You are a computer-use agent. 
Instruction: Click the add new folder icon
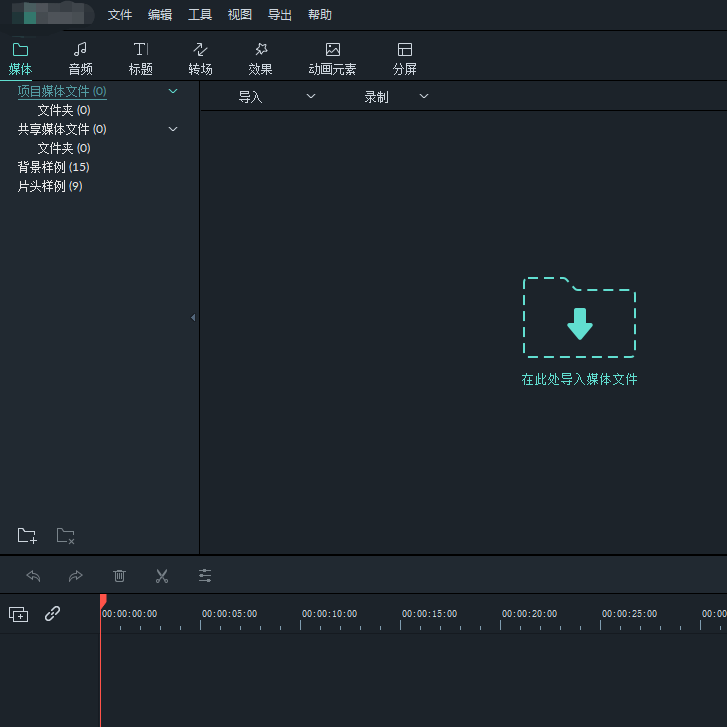click(27, 536)
